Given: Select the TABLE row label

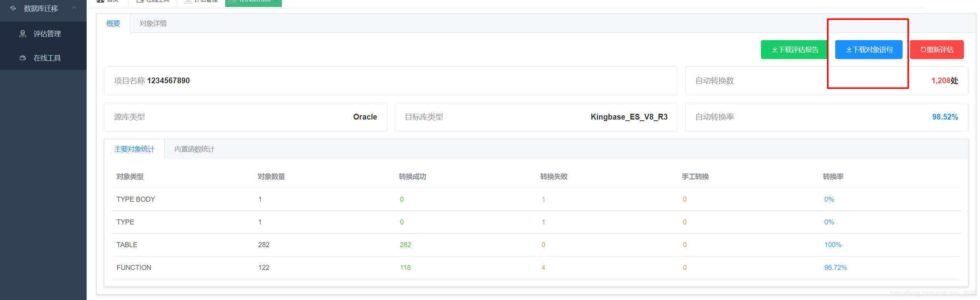Looking at the screenshot, I should tap(127, 245).
